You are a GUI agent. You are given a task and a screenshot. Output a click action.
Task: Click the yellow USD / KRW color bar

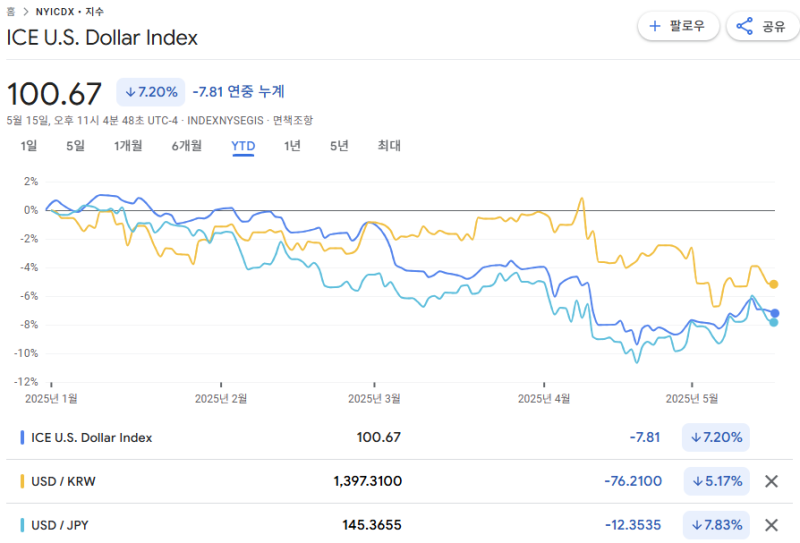pos(22,481)
